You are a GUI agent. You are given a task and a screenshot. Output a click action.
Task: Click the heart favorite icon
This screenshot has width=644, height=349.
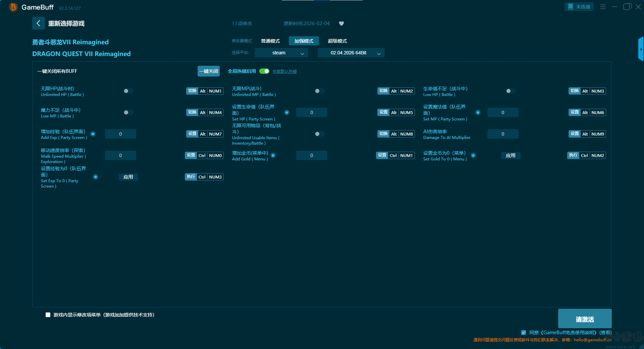(341, 23)
